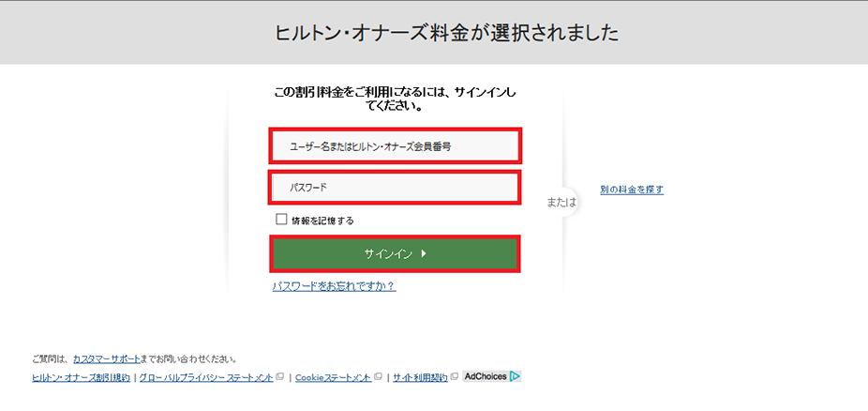Viewport: 868px width, 411px height.
Task: Click the または divider label
Action: [x=561, y=203]
